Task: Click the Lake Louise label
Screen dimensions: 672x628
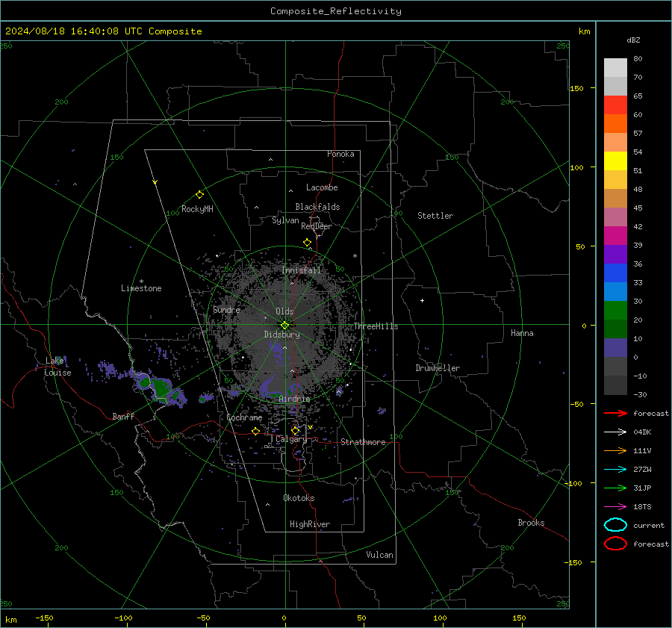Action: pyautogui.click(x=57, y=367)
